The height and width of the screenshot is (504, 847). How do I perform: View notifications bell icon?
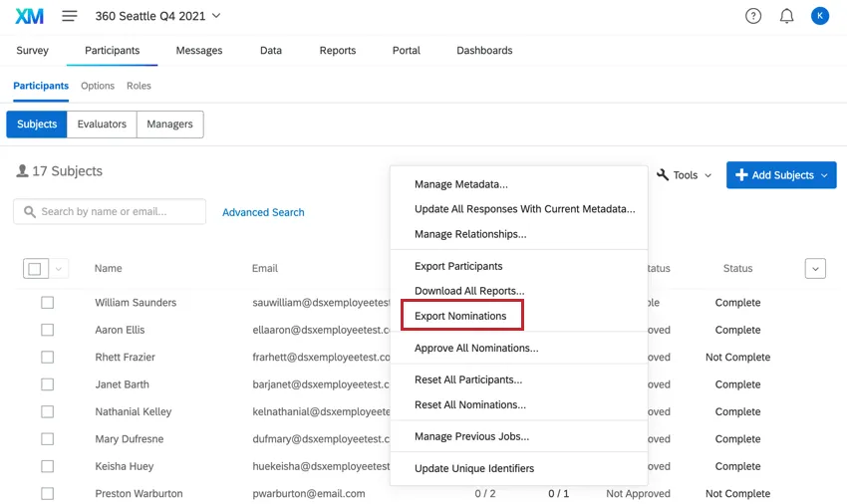coord(786,16)
